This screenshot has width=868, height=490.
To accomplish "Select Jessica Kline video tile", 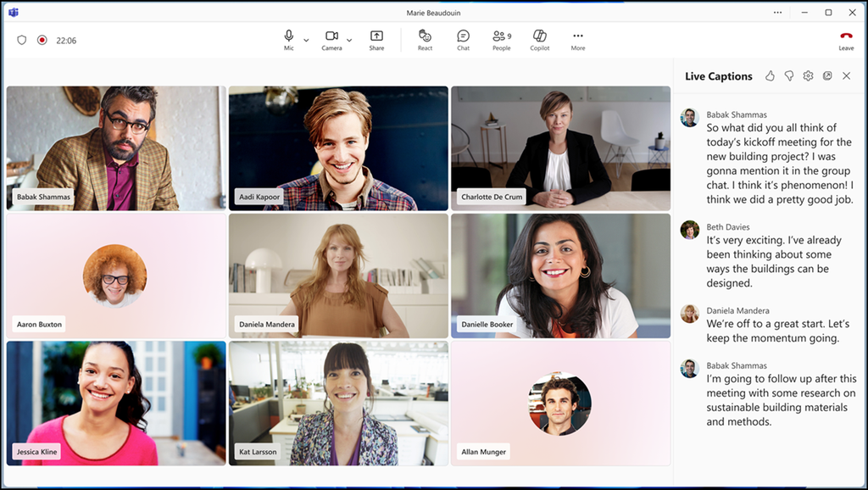I will tap(116, 403).
